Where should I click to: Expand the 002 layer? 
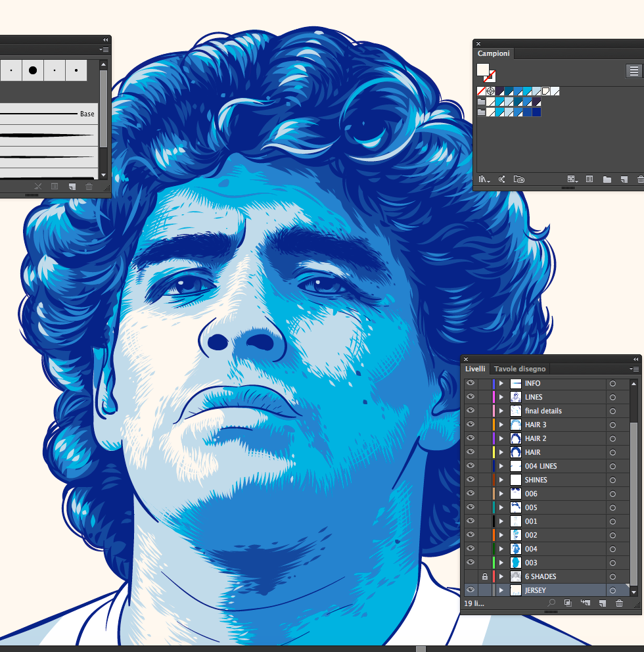(x=501, y=535)
